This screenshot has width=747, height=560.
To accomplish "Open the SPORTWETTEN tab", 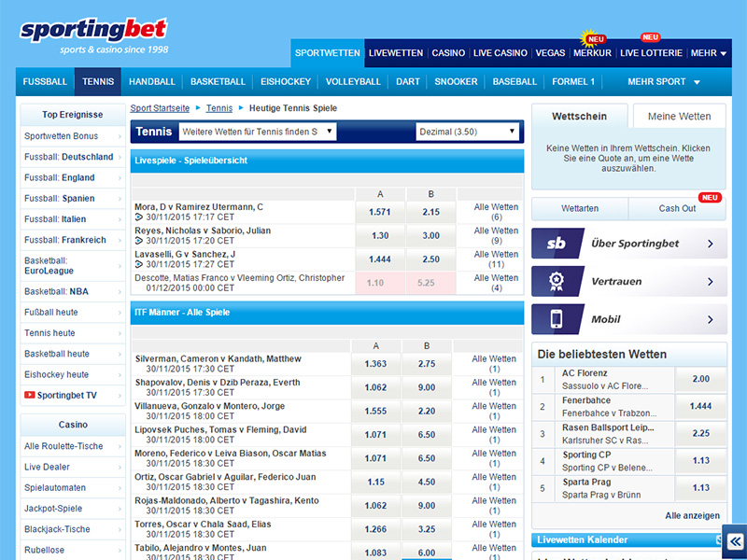I will [328, 53].
